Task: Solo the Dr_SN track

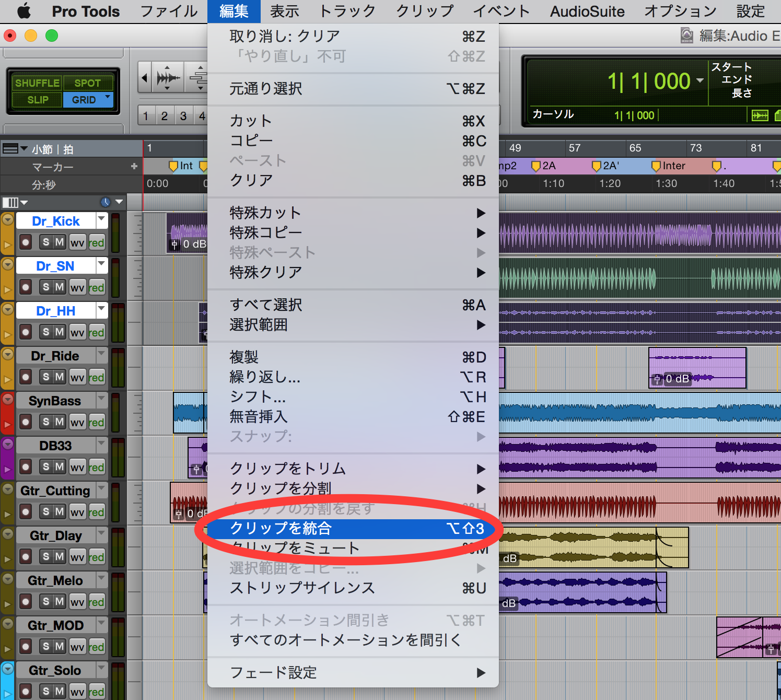Action: 46,287
